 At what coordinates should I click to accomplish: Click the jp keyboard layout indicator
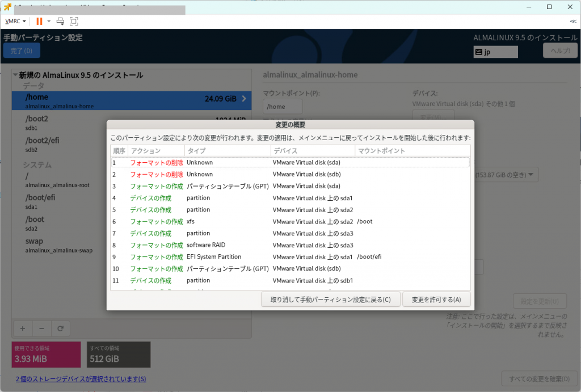495,52
